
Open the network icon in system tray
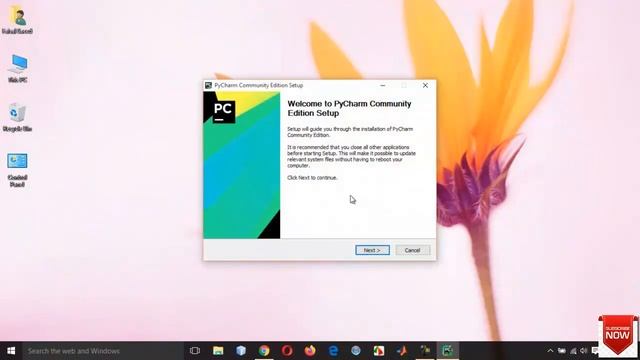pos(573,351)
